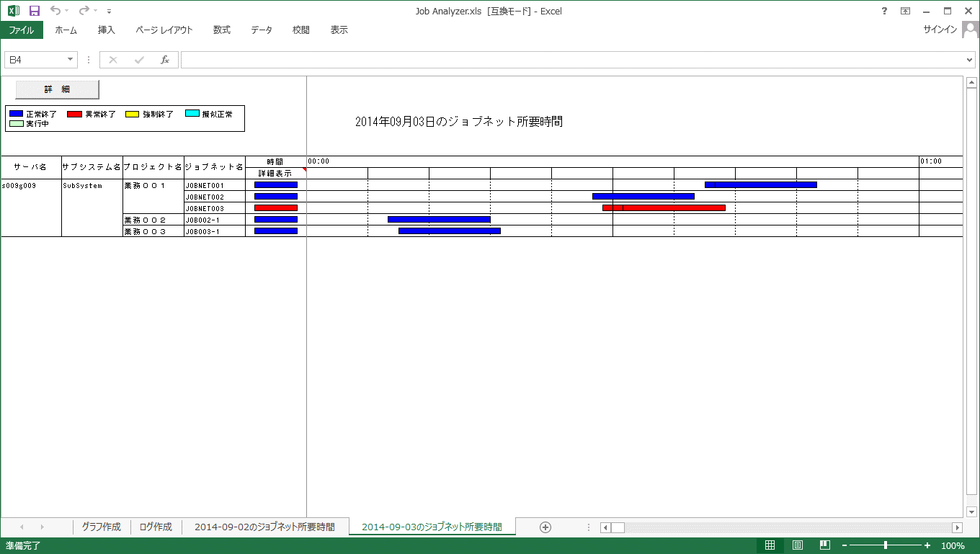Screen dimensions: 980x554
Task: Click the Redo arrow icon
Action: pyautogui.click(x=84, y=11)
